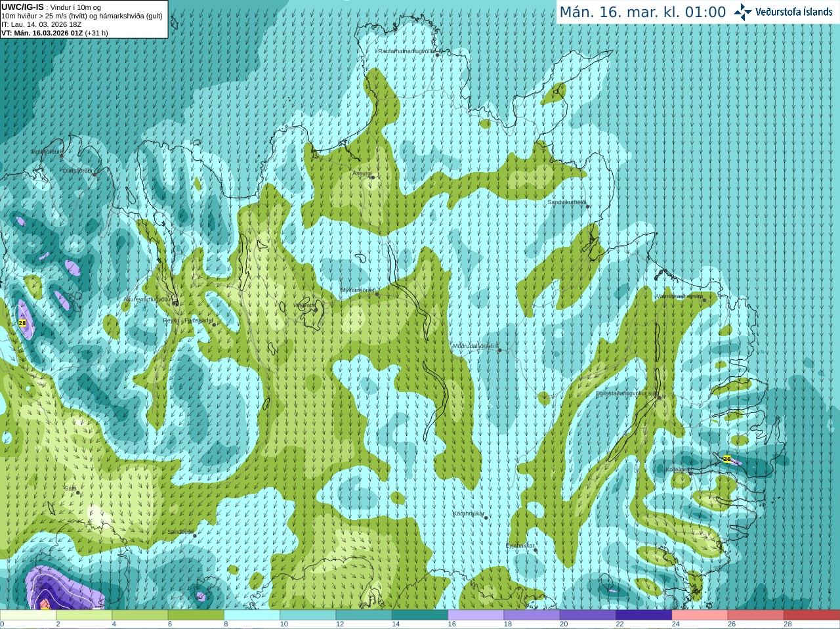Click the 'Eyjabakkar' station label

click(x=520, y=546)
